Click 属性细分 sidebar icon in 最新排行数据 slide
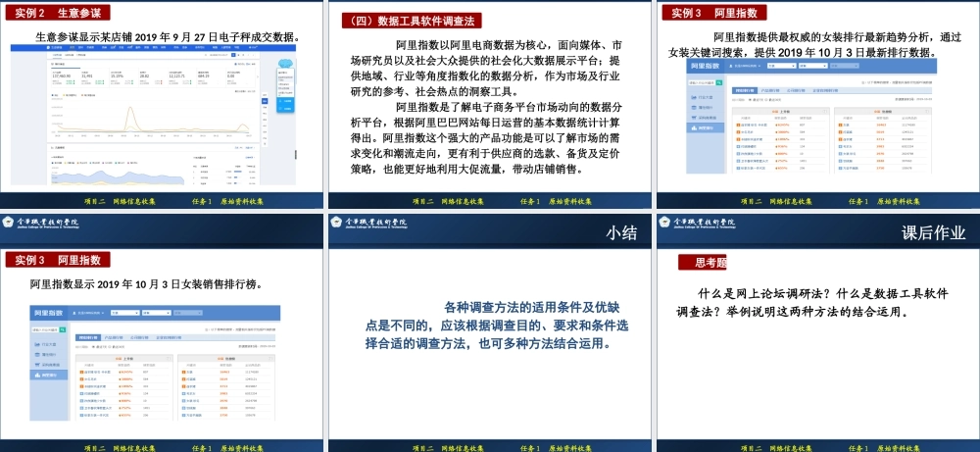This screenshot has height=452, width=980. pyautogui.click(x=694, y=108)
